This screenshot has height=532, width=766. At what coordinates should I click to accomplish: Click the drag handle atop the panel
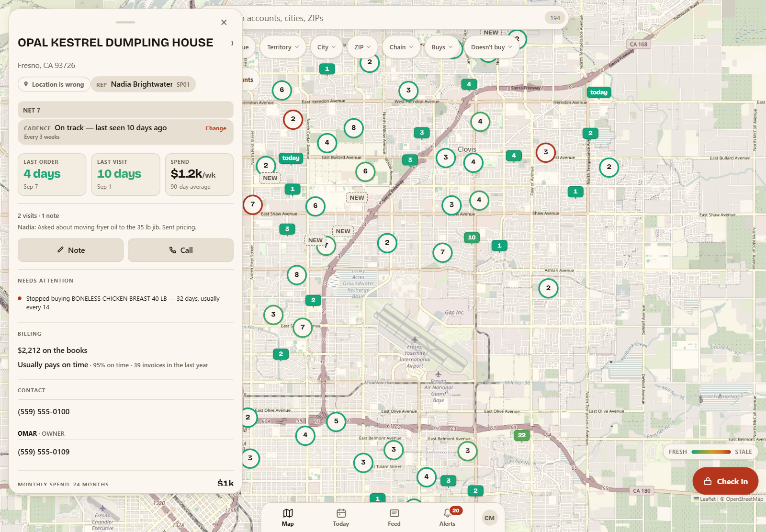pyautogui.click(x=125, y=22)
